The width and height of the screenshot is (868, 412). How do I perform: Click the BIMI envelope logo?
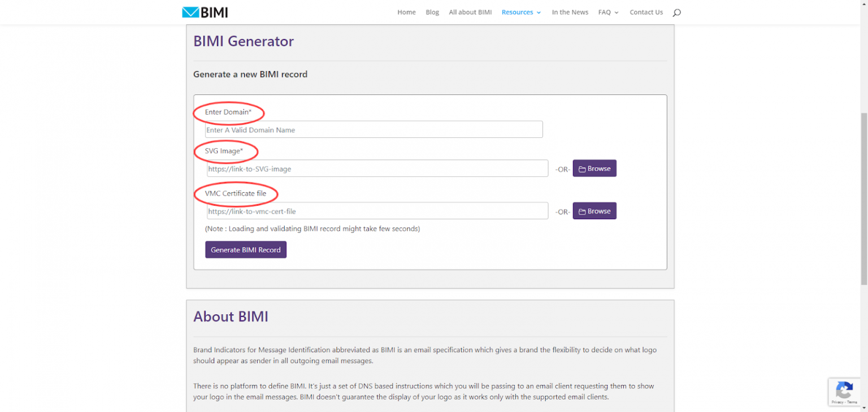point(205,12)
